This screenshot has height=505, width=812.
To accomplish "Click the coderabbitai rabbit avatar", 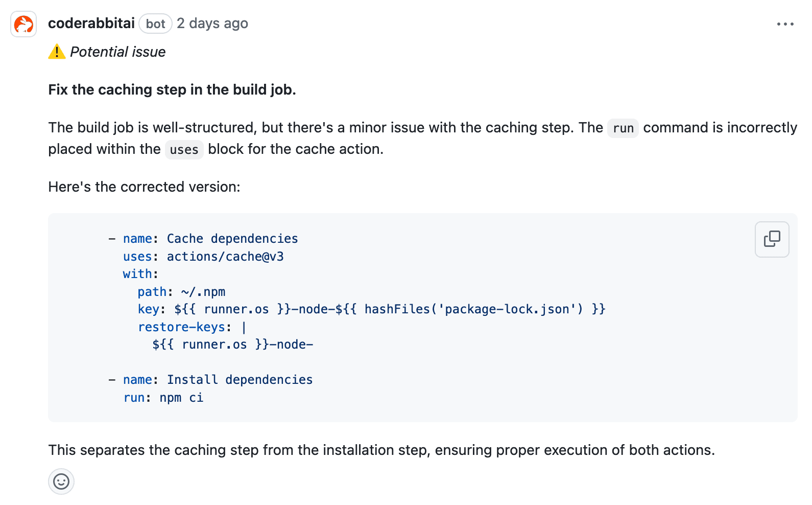I will [x=23, y=24].
